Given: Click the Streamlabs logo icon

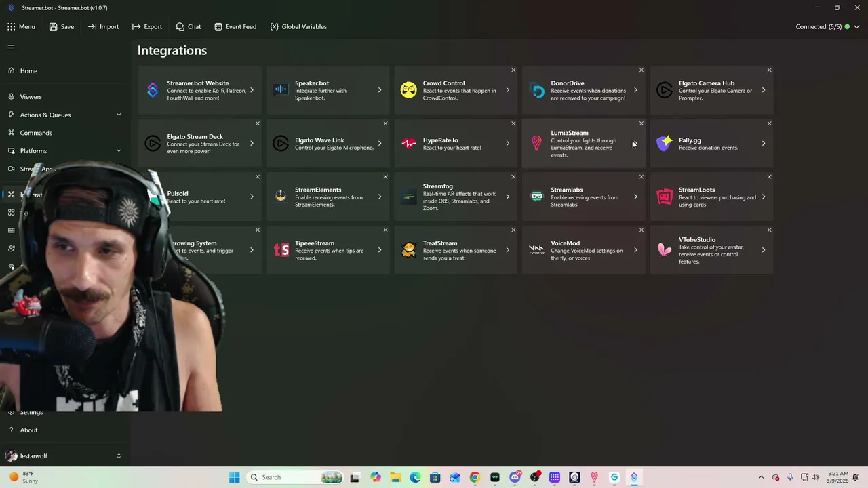Looking at the screenshot, I should pyautogui.click(x=536, y=197).
